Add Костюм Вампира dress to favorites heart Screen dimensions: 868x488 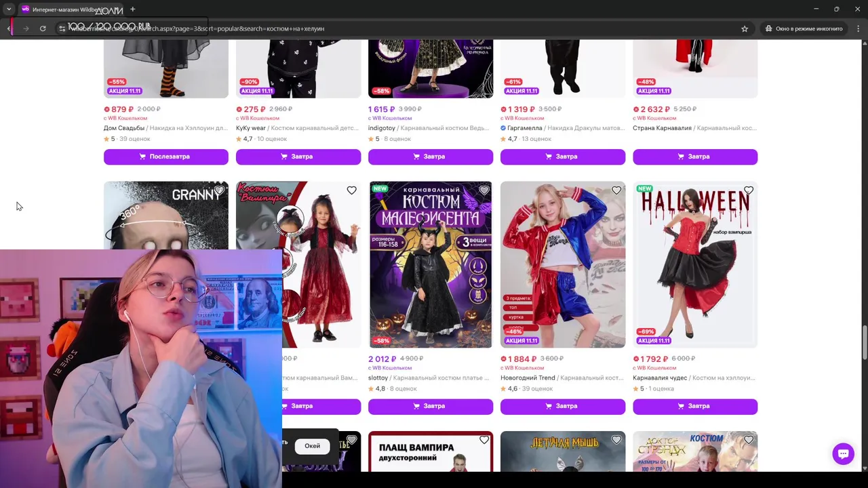351,190
